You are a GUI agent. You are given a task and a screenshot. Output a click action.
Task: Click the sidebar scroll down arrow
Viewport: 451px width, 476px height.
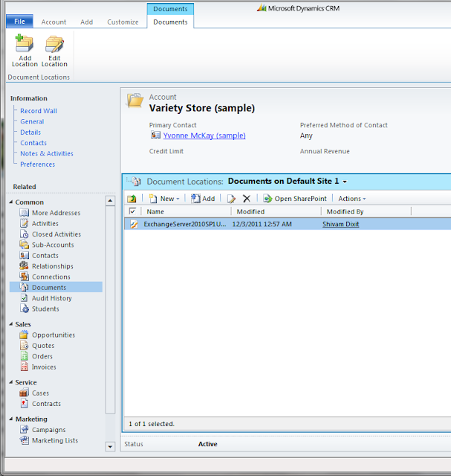point(110,447)
